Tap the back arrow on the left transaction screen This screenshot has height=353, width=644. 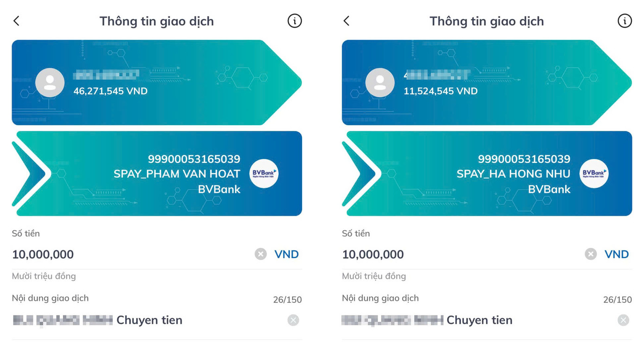[x=16, y=20]
